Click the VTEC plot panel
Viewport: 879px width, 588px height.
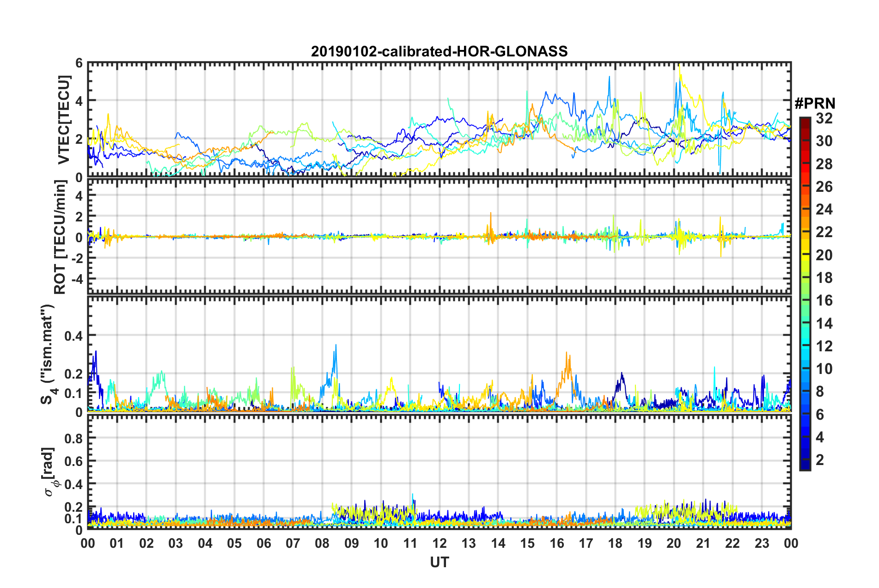439,120
